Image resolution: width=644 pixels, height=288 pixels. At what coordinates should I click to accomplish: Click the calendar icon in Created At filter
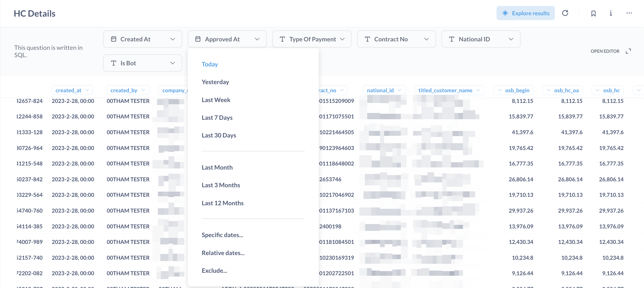[x=114, y=39]
